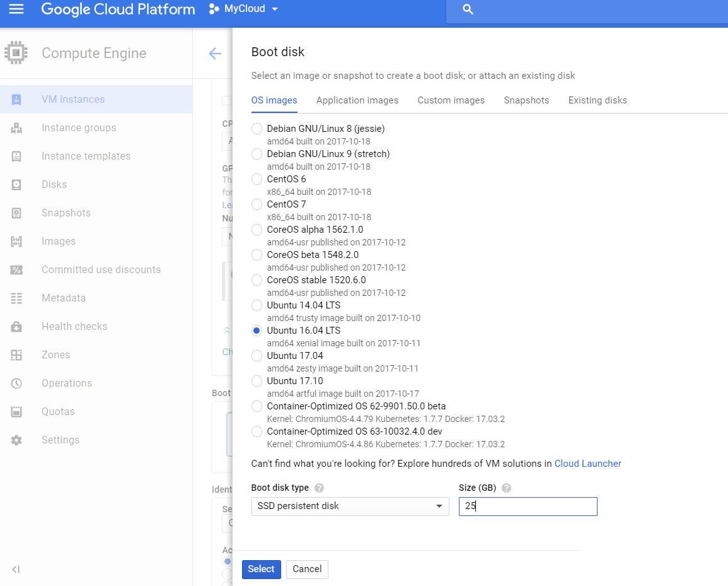Select the Debian GNU/Linux 9 (stretch) radio button
728x586 pixels.
click(x=257, y=154)
